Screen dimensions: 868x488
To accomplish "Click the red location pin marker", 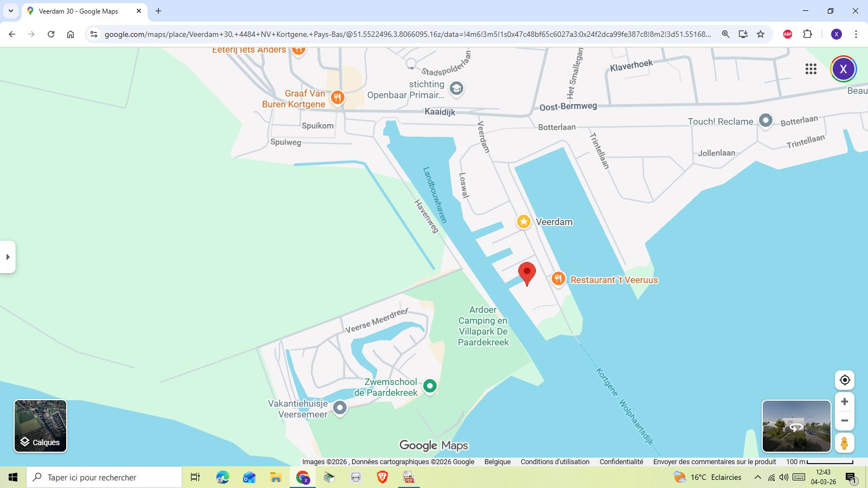I will (x=527, y=272).
